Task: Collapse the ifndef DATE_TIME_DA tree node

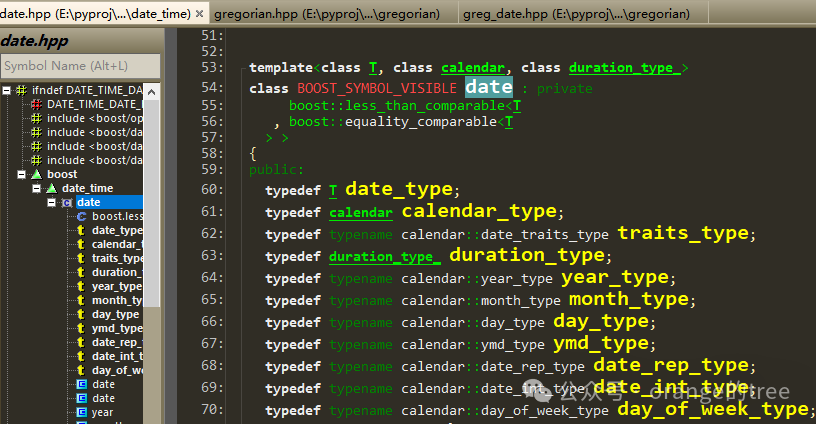Action: point(6,91)
